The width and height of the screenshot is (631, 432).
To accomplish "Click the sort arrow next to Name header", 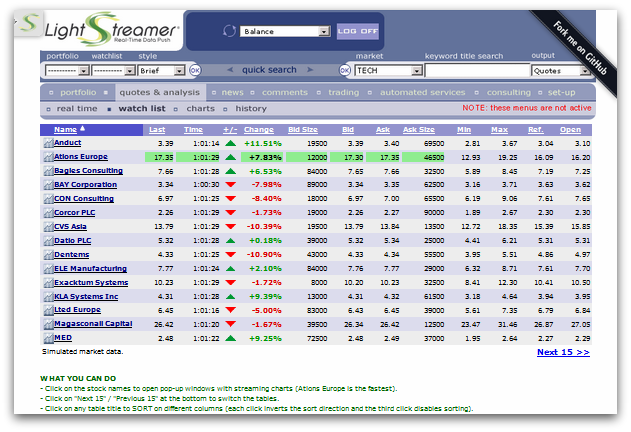I will (82, 128).
